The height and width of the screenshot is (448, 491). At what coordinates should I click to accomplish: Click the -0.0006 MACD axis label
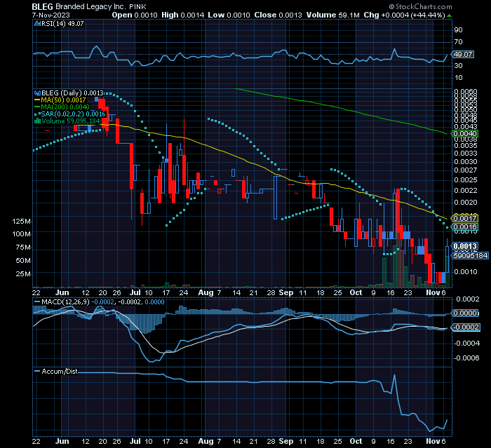tap(467, 358)
